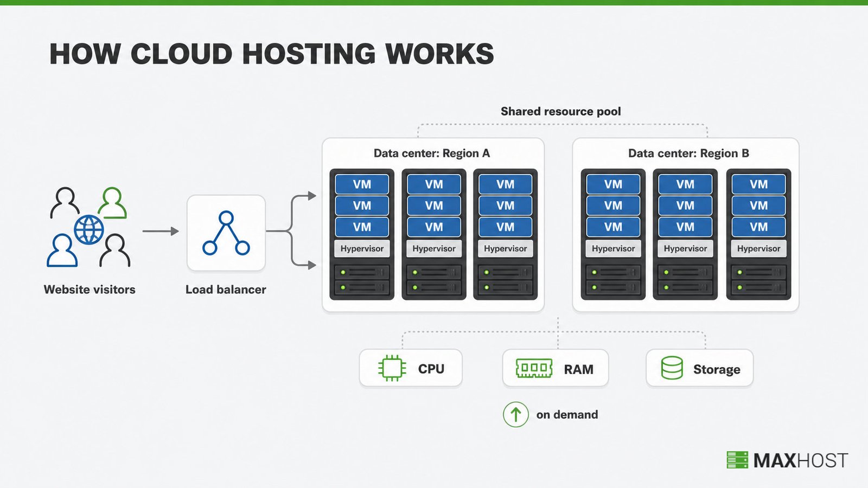The width and height of the screenshot is (868, 488).
Task: Click the load balancer node icon
Action: coord(226,233)
